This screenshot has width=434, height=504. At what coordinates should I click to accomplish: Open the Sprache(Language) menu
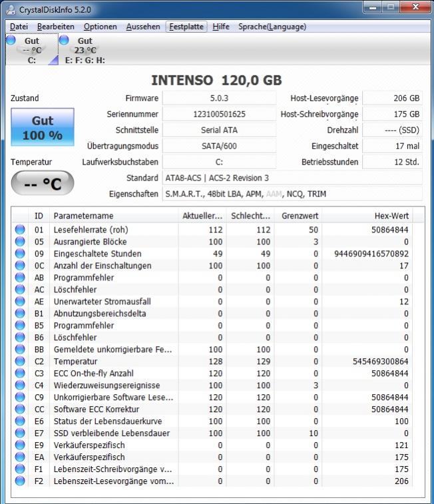click(272, 27)
